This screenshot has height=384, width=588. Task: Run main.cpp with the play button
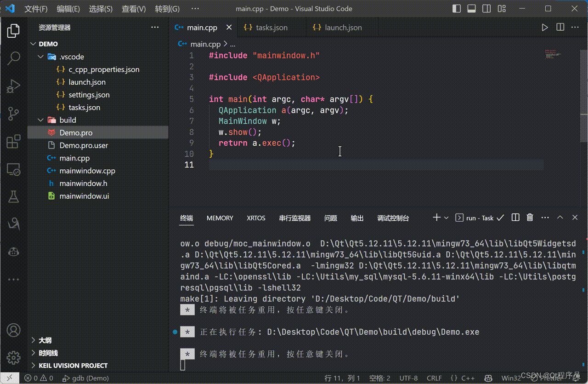coord(545,27)
